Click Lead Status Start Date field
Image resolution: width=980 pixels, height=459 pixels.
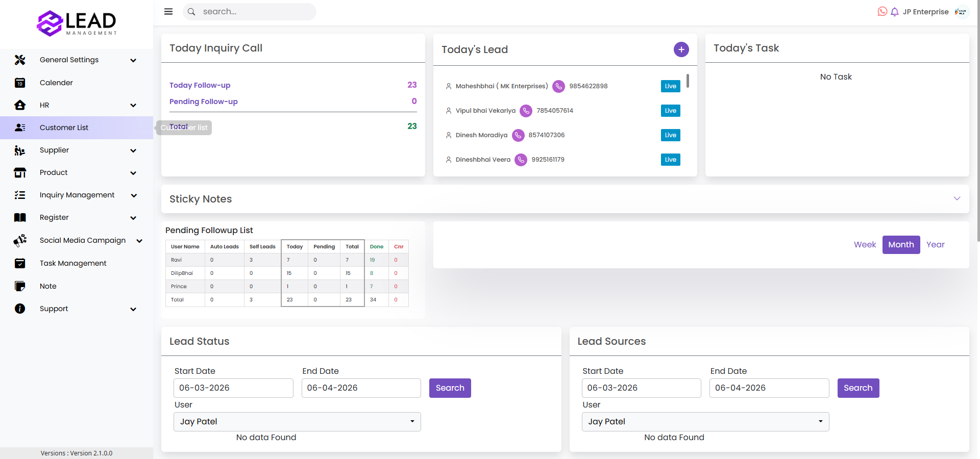233,388
